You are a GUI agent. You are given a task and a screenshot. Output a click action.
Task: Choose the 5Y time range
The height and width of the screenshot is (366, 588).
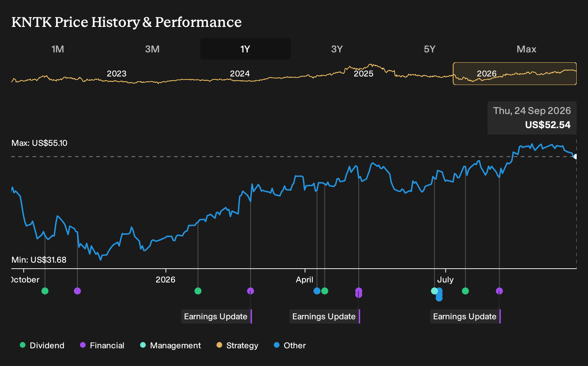point(430,49)
